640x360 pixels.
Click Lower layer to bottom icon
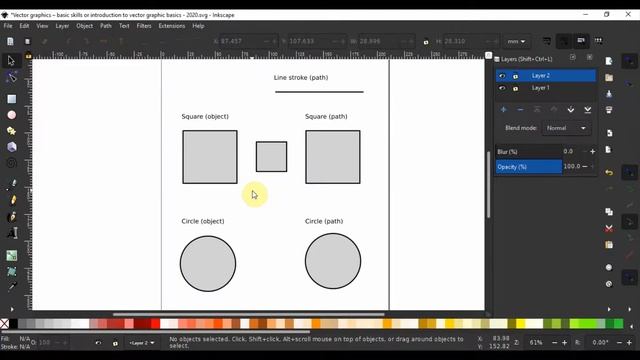click(x=587, y=109)
